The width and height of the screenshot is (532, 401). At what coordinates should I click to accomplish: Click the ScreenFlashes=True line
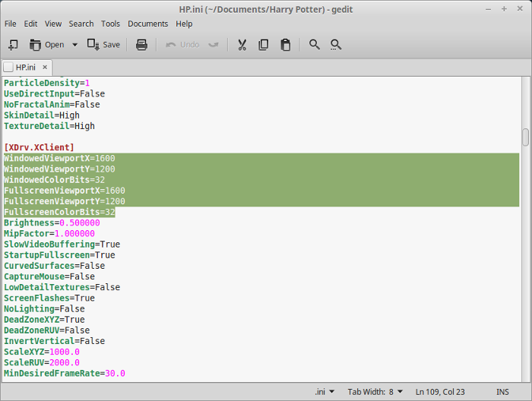pyautogui.click(x=49, y=298)
